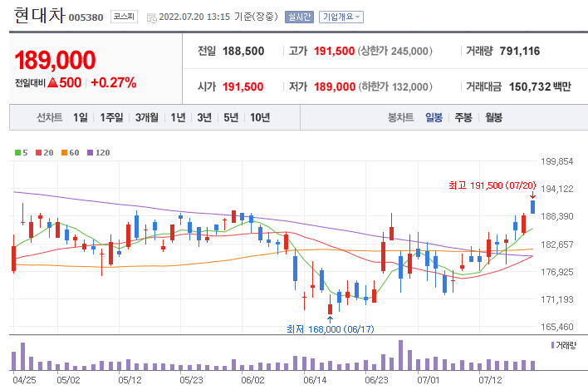Click the +0.27% change percentage

(x=113, y=82)
